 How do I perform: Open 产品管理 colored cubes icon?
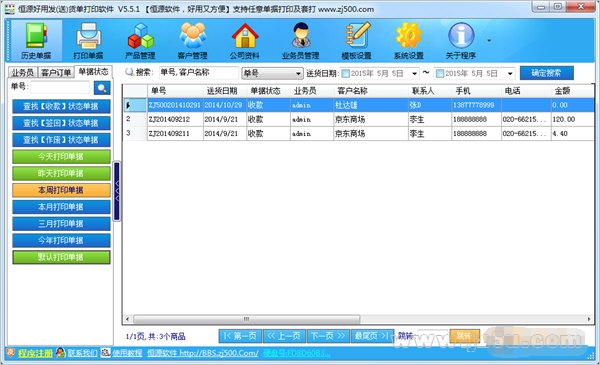(x=140, y=41)
